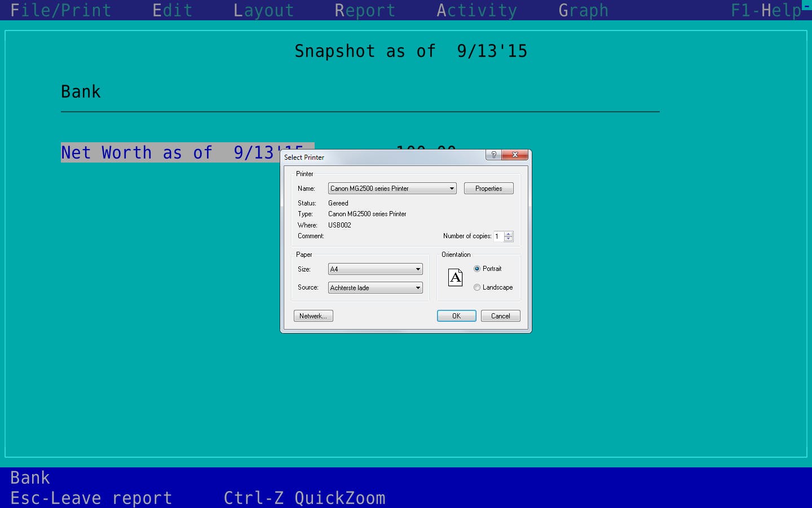Increase number of copies with up arrow

[x=509, y=234]
